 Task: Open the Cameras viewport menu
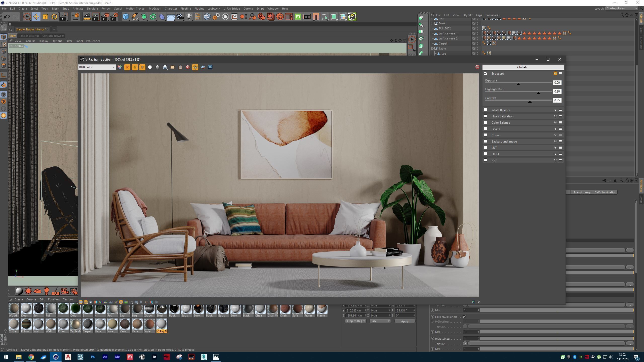point(30,41)
